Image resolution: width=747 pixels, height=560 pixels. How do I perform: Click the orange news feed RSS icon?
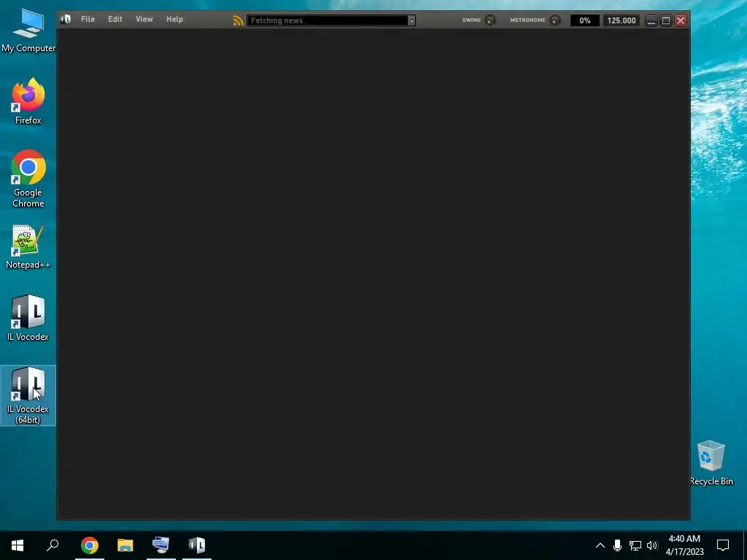(x=238, y=20)
